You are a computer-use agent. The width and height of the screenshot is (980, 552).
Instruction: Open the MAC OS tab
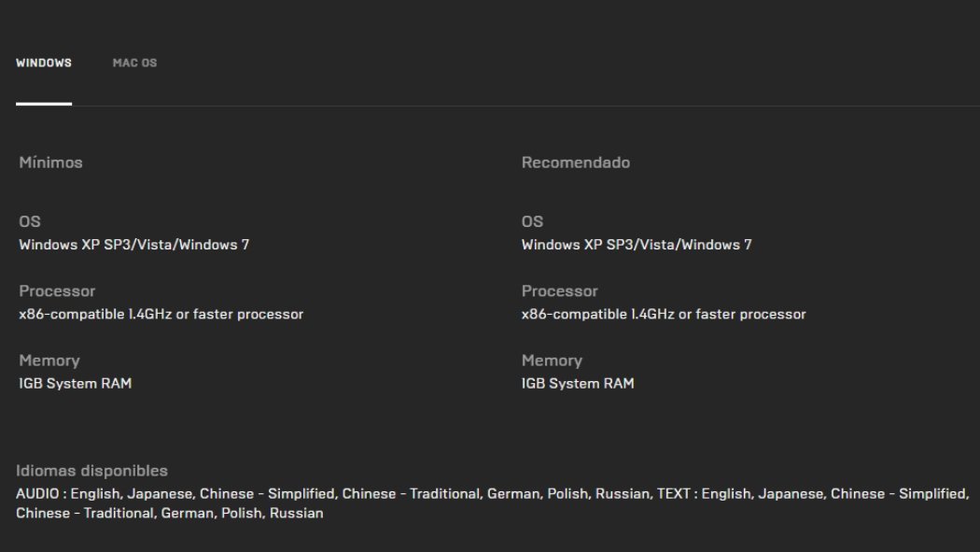(134, 63)
